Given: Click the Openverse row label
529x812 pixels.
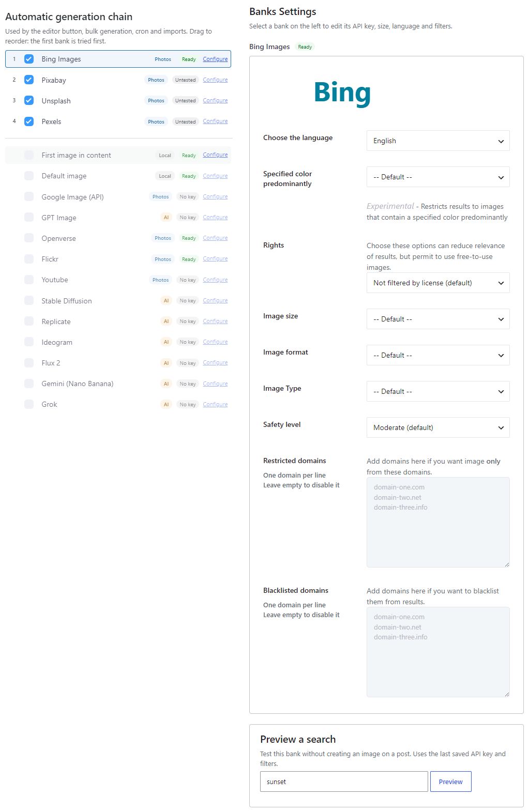Looking at the screenshot, I should pyautogui.click(x=59, y=238).
